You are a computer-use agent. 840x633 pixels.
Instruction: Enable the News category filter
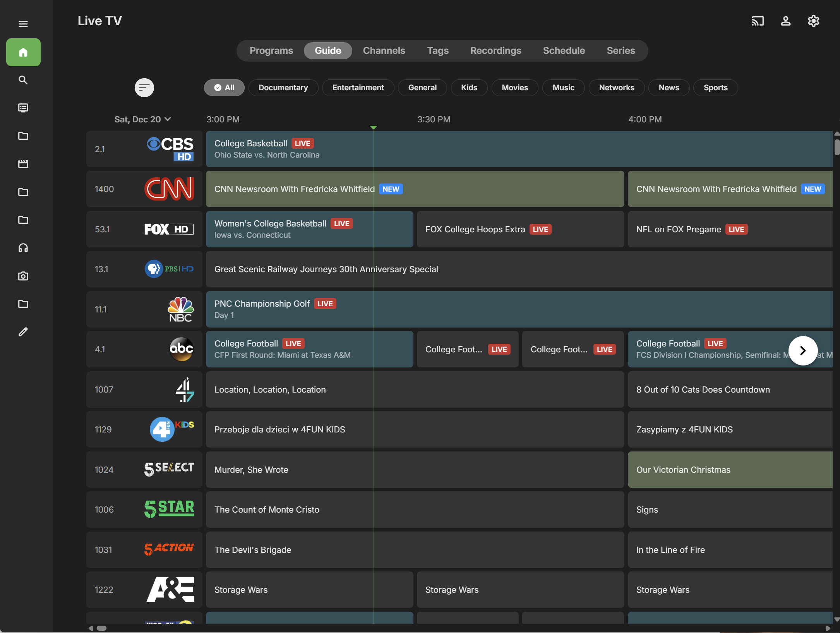coord(669,87)
